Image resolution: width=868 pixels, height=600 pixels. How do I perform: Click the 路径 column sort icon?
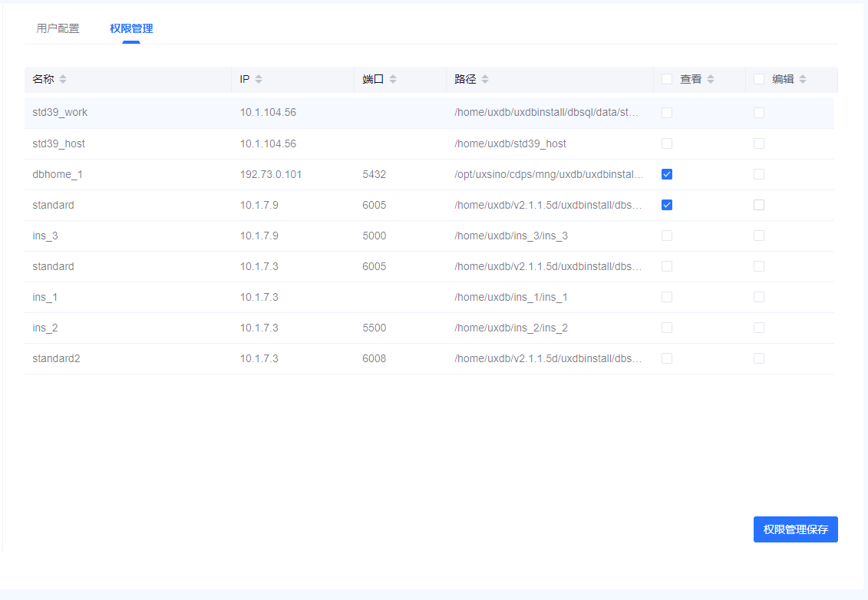tap(485, 79)
